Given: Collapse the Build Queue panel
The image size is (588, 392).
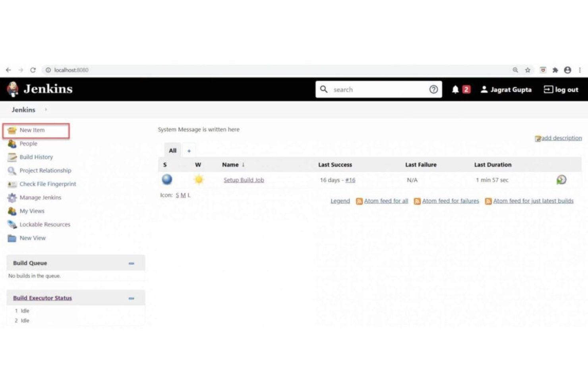Looking at the screenshot, I should point(132,263).
